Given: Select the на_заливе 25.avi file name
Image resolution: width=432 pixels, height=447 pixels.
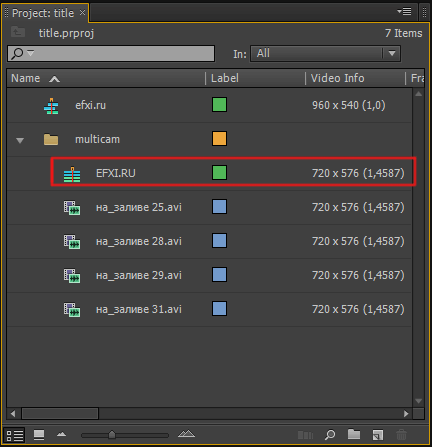Looking at the screenshot, I should pyautogui.click(x=139, y=207).
